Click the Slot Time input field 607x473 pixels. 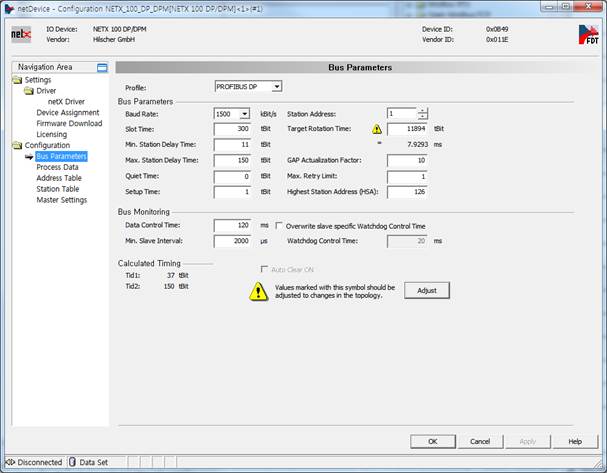pos(232,129)
